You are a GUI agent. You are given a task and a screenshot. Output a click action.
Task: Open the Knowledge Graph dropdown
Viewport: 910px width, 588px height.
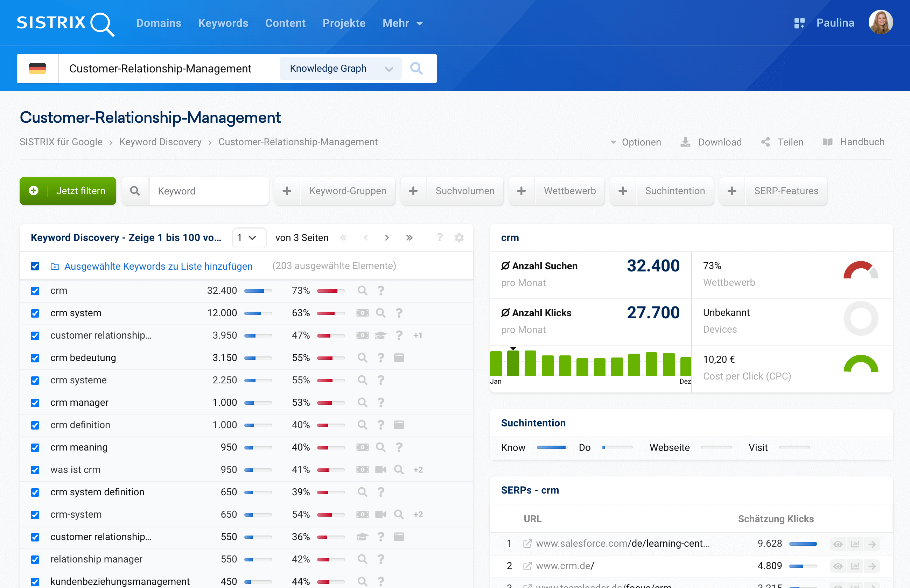[341, 69]
